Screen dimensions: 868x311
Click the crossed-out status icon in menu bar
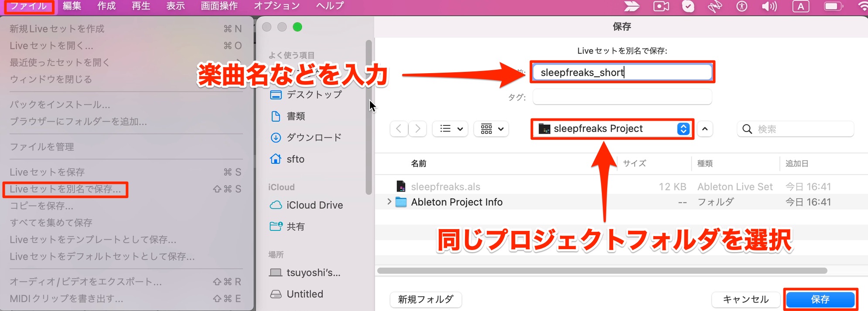pos(714,6)
